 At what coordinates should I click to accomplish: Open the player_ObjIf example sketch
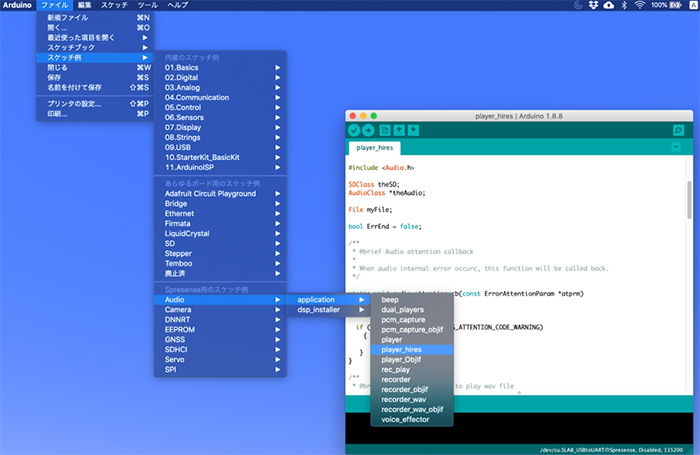point(412,359)
